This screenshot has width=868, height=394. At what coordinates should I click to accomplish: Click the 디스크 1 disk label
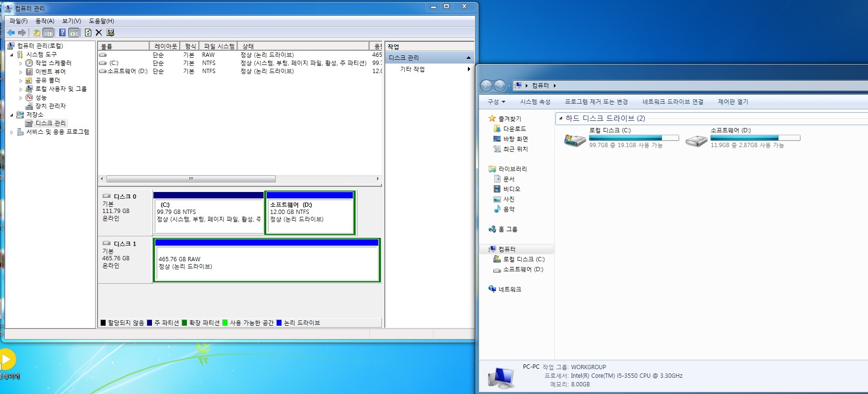125,244
